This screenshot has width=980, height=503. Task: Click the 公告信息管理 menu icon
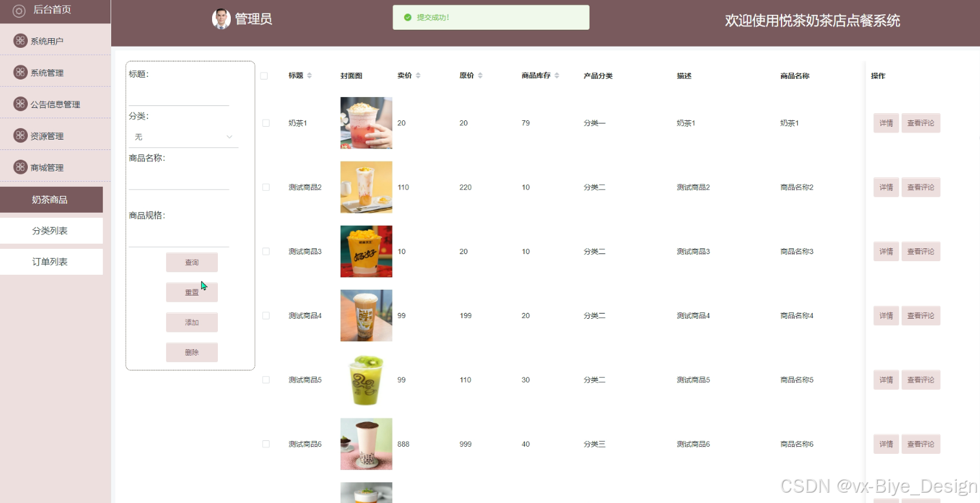[x=21, y=104]
